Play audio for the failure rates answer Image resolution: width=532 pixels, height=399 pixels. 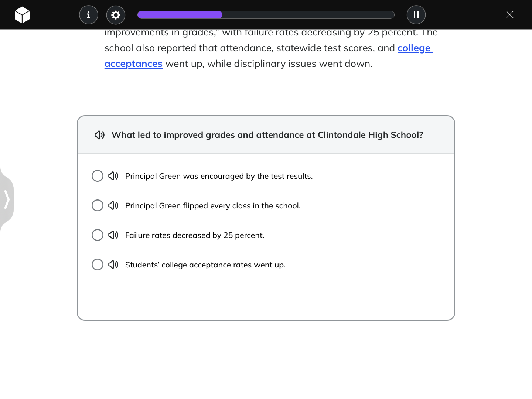[113, 235]
